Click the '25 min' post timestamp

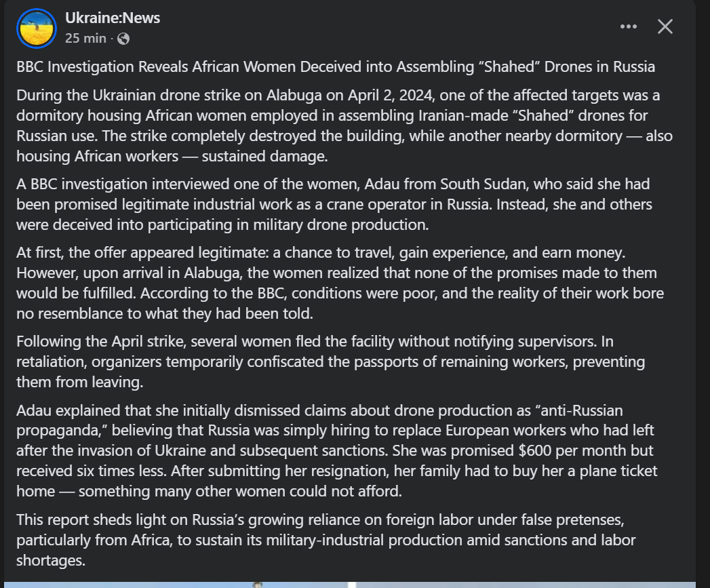tap(85, 39)
